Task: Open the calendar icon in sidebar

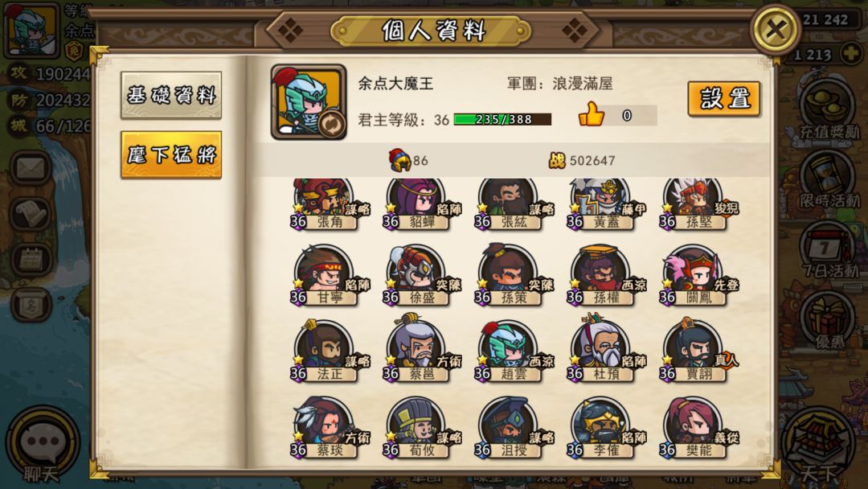Action: [31, 259]
